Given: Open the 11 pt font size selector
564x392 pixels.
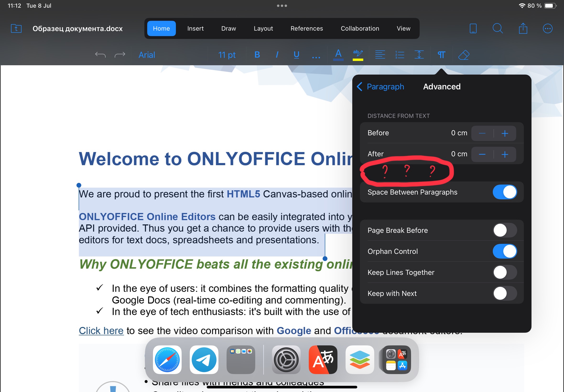Looking at the screenshot, I should [227, 55].
